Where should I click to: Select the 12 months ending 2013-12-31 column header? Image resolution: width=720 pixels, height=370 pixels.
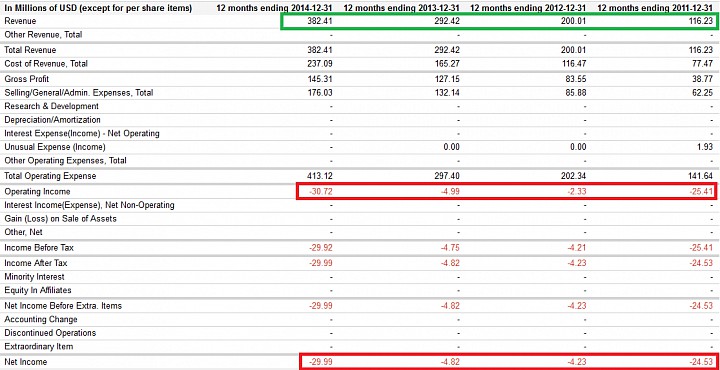[401, 8]
